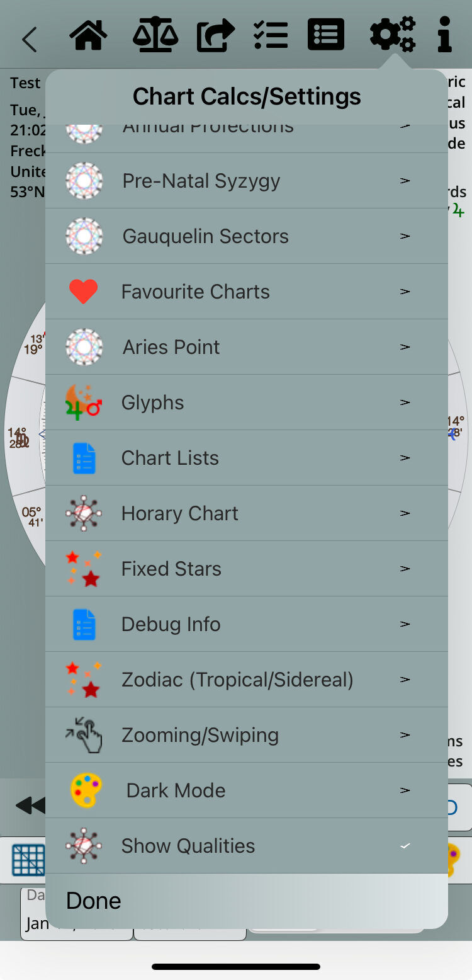
Task: Open the Debug Info entry
Action: [171, 624]
